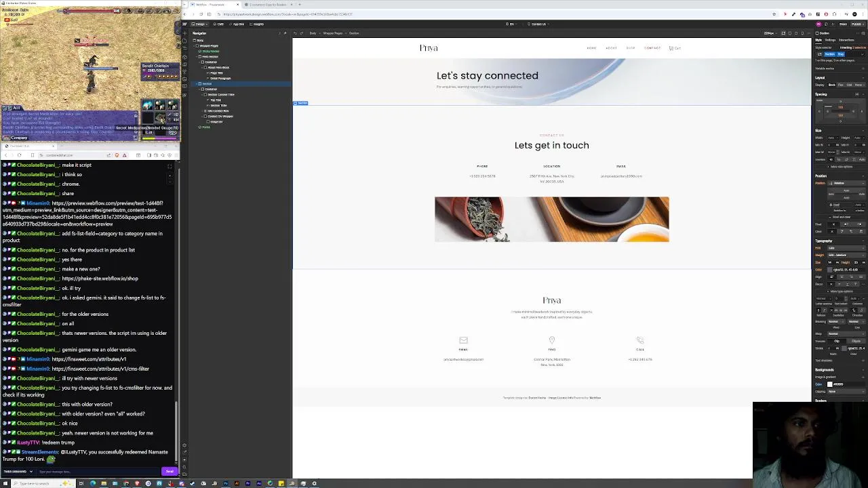
Task: Open the Font family dropdown
Action: click(846, 248)
